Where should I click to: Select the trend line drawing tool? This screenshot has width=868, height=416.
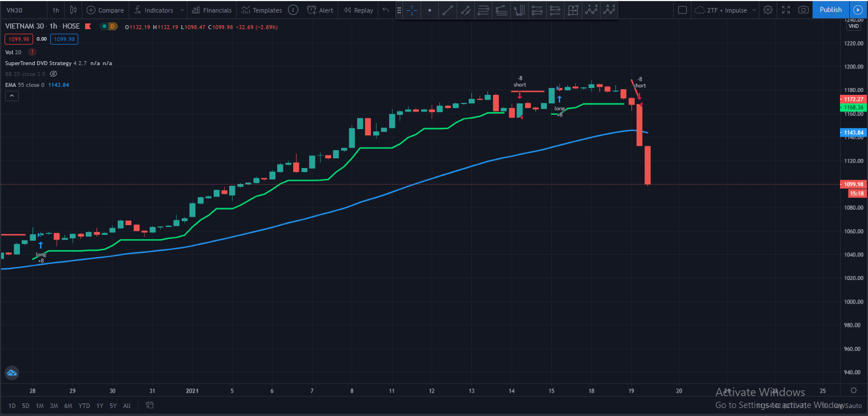[448, 10]
